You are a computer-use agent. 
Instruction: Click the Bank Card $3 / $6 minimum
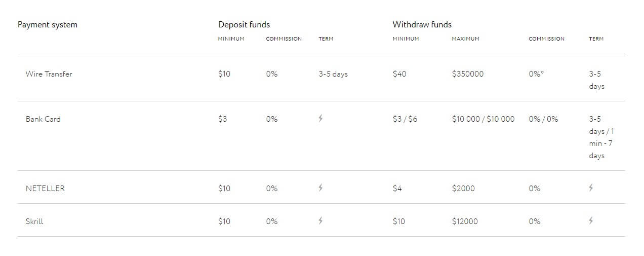(x=405, y=119)
